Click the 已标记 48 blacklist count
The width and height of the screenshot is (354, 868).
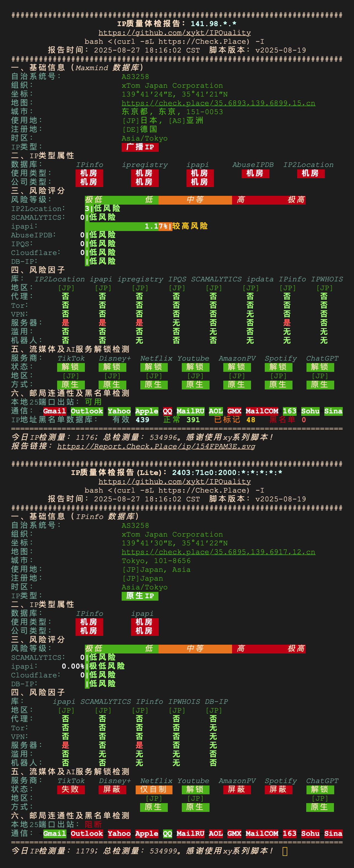pos(235,420)
